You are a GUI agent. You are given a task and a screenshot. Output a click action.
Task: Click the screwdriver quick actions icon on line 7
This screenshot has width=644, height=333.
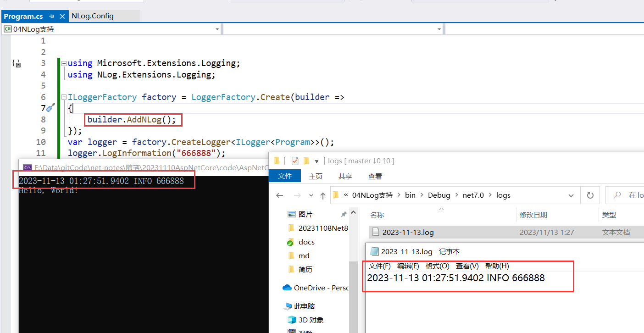click(x=50, y=108)
